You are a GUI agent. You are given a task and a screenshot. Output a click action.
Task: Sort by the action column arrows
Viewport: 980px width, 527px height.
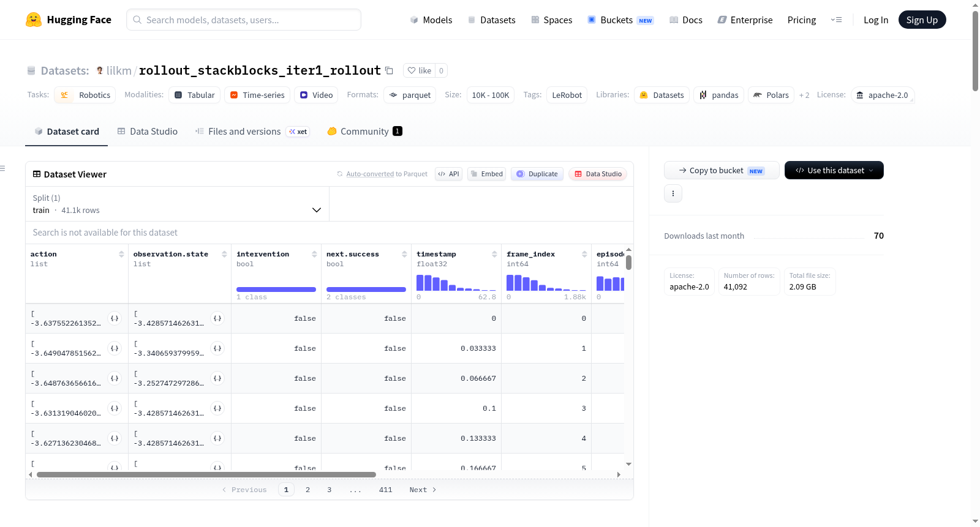[121, 254]
